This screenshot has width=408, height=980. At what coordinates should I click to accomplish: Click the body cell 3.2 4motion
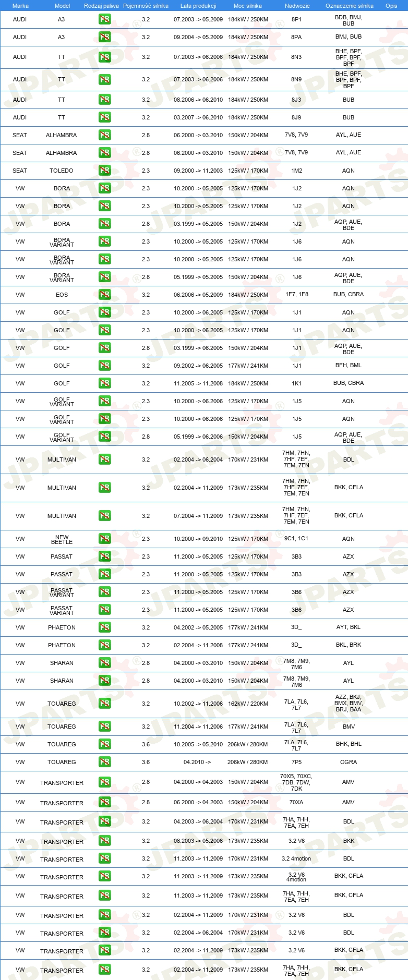pyautogui.click(x=296, y=858)
